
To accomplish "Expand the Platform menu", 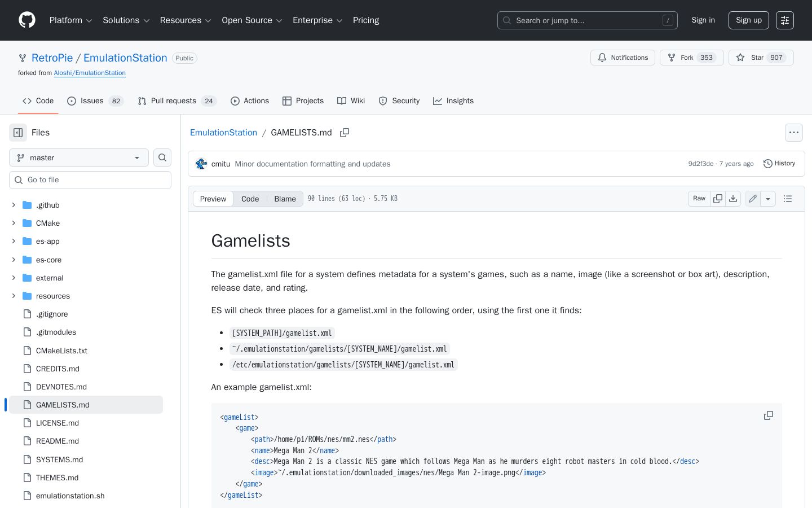I will pos(70,20).
